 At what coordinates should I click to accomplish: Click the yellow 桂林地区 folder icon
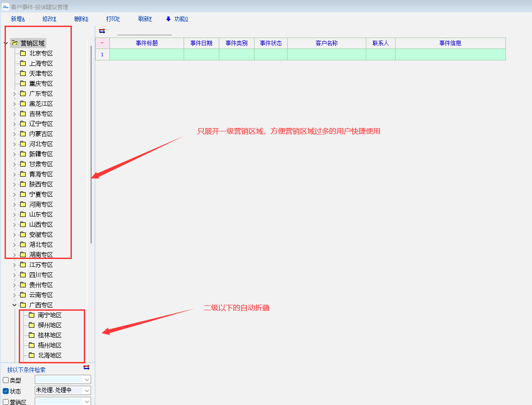pyautogui.click(x=31, y=335)
